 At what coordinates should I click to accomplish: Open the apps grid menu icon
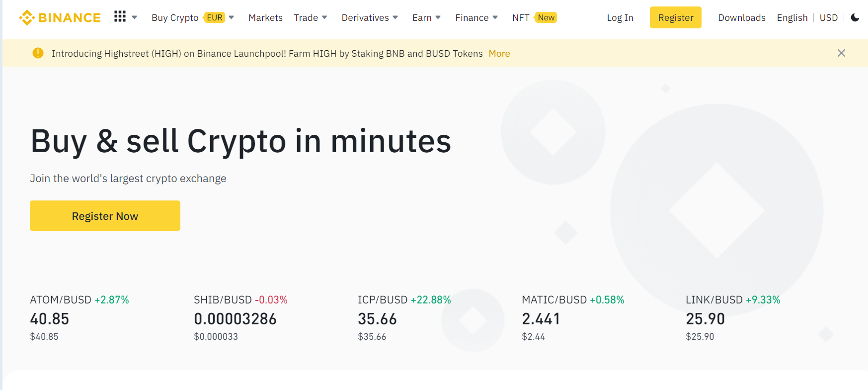tap(120, 17)
